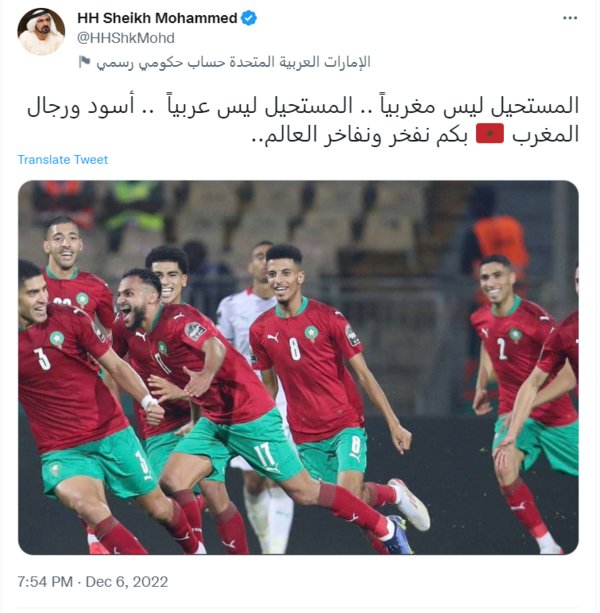This screenshot has width=600, height=613.
Task: Click the government account flag icon
Action: coord(84,61)
